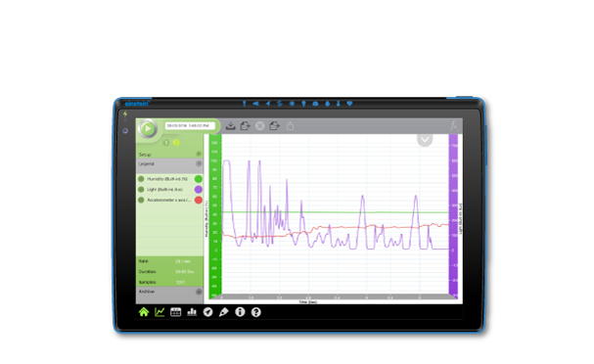Click the download-to-tray toolbar icon
594x364 pixels.
(x=230, y=126)
